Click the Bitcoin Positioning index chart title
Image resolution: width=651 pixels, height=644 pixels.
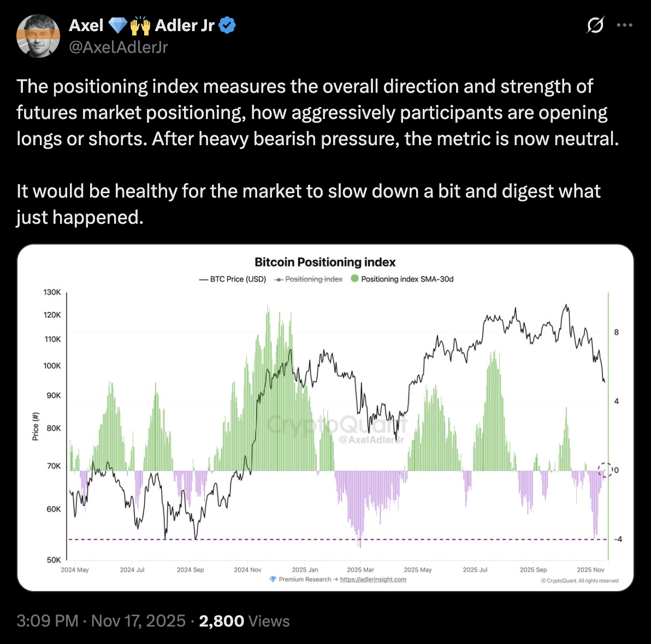(325, 262)
